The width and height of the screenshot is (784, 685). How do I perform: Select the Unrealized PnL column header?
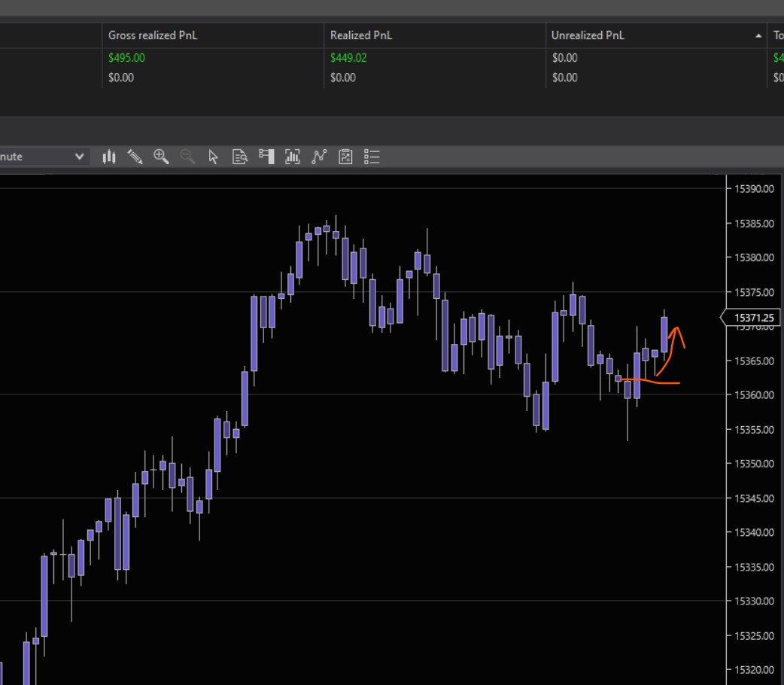588,35
